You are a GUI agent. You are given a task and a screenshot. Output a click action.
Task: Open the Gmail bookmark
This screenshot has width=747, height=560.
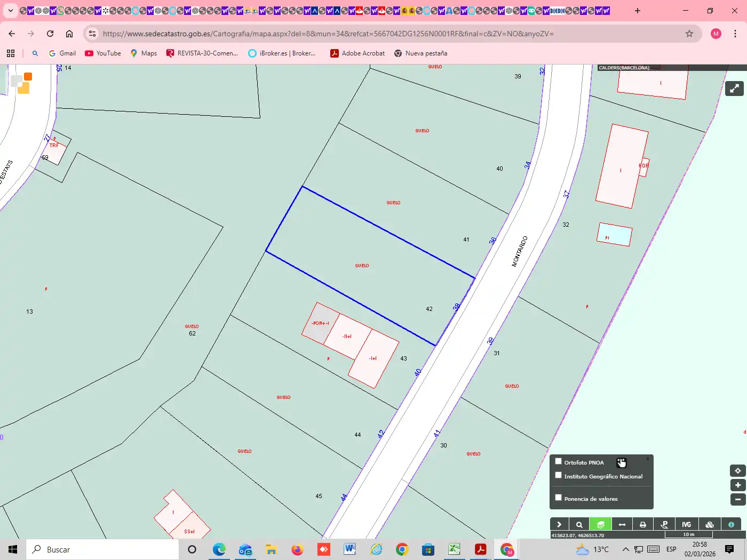[62, 53]
